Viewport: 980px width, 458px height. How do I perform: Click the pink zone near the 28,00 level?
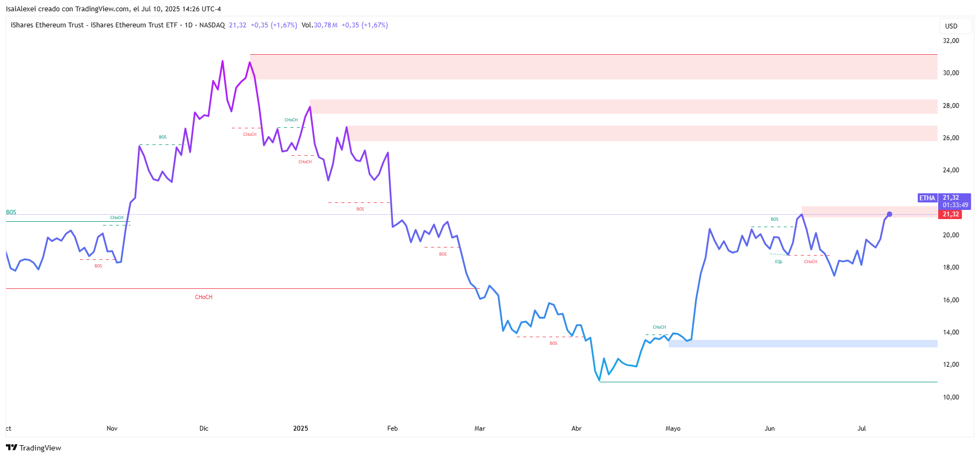[x=623, y=106]
